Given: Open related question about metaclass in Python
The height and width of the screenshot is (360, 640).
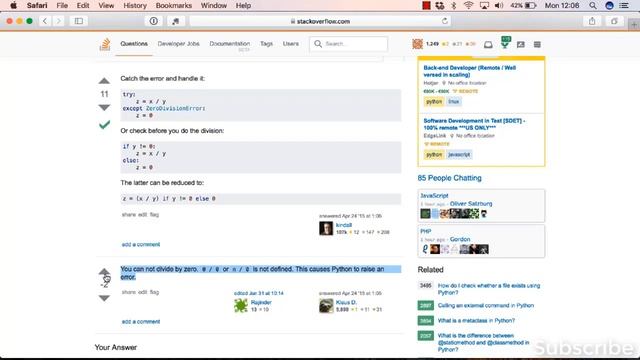Looking at the screenshot, I should pos(476,320).
